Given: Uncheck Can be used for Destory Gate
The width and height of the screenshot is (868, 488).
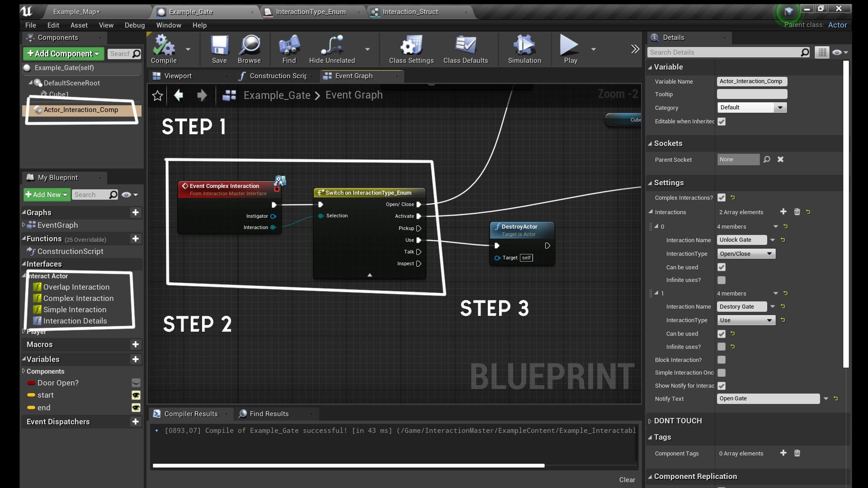Looking at the screenshot, I should pos(722,333).
